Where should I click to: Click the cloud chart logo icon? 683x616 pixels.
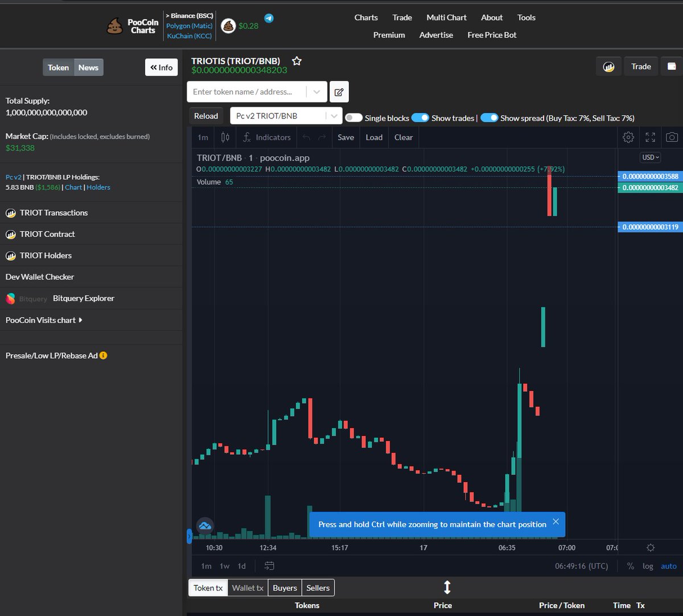point(205,525)
